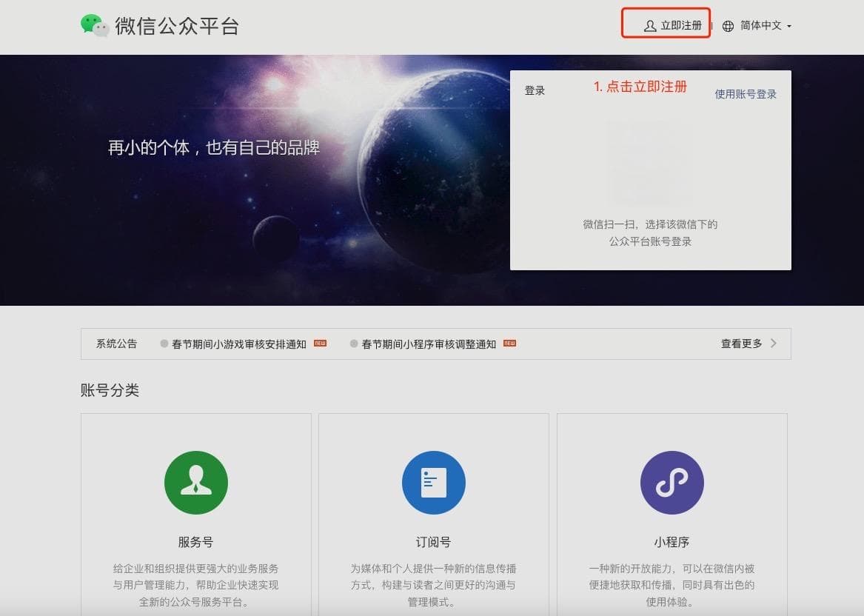Select the 登录 heading in login panel

(x=535, y=90)
